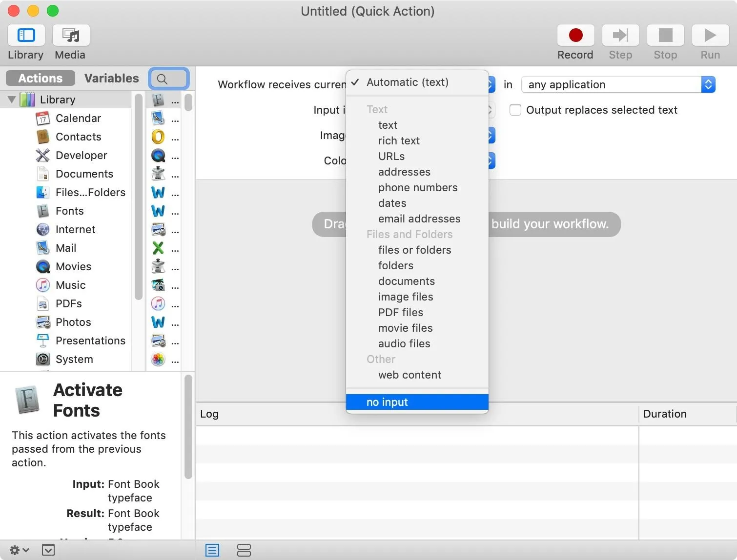This screenshot has height=560, width=737.
Task: Select the System category icon
Action: pyautogui.click(x=43, y=359)
